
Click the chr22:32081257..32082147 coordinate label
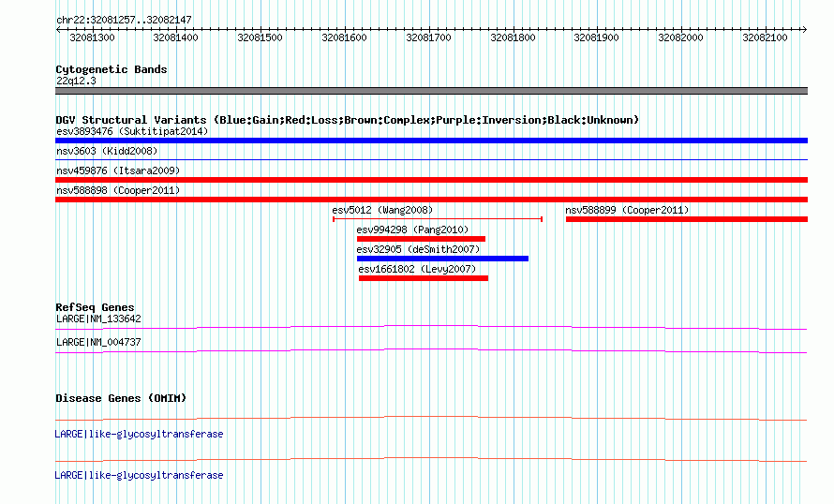click(x=124, y=20)
